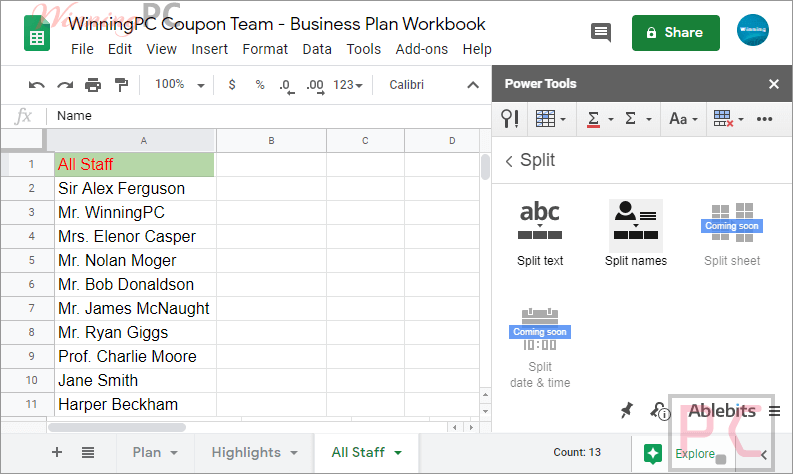Increase decimal places icon

(x=315, y=86)
